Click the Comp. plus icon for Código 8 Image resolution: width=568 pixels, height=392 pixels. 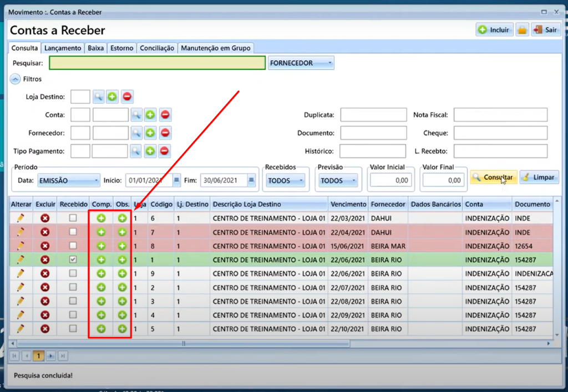pyautogui.click(x=101, y=246)
